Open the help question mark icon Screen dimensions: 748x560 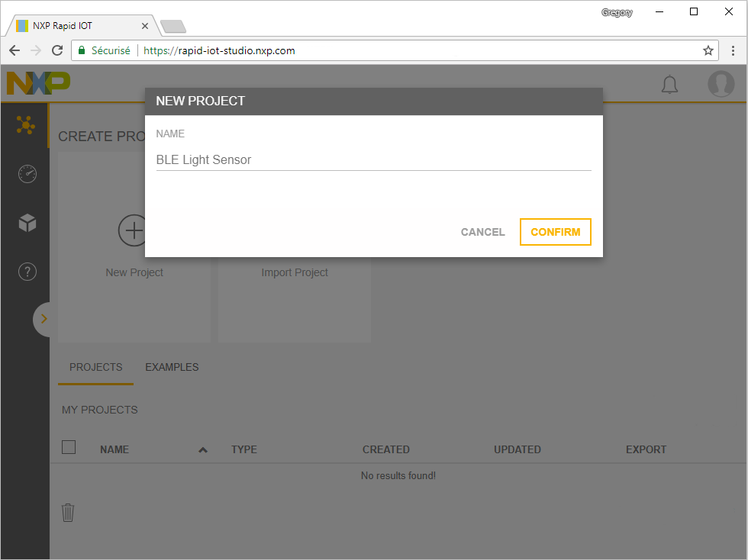27,272
